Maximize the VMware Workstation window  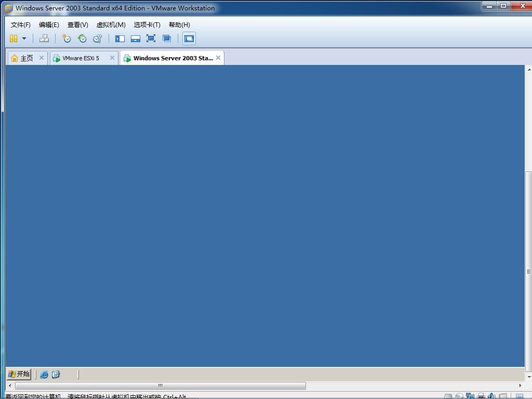tap(504, 6)
